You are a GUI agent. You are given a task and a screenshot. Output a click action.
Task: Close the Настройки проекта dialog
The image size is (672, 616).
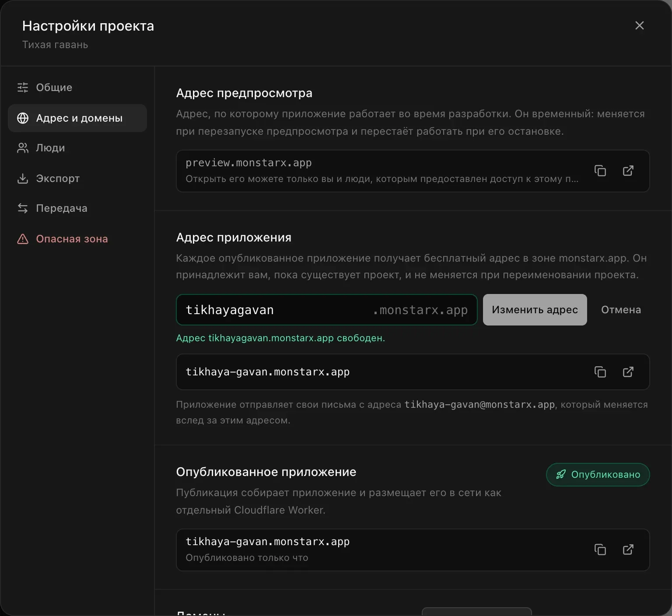(639, 26)
